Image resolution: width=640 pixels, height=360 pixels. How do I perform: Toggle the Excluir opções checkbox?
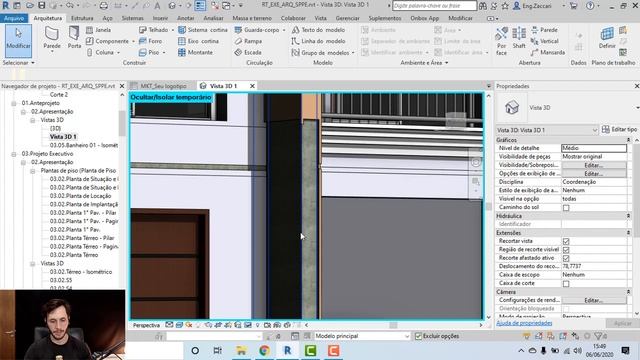418,336
